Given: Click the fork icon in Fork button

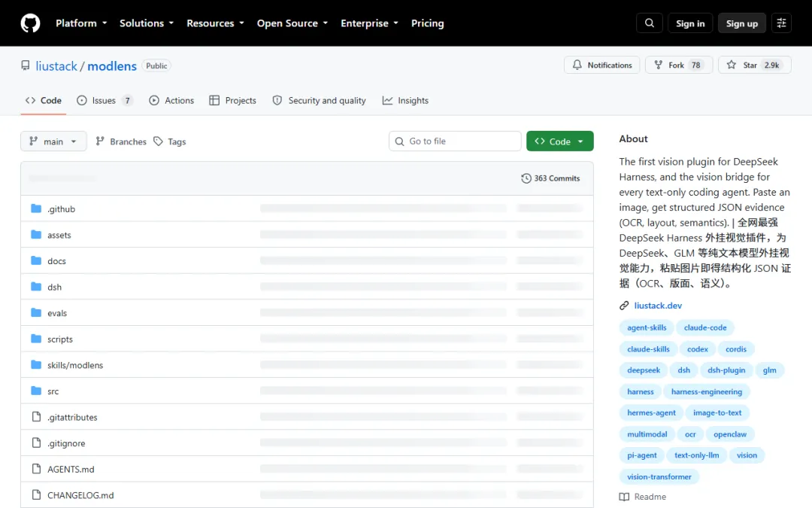Looking at the screenshot, I should click(x=658, y=65).
